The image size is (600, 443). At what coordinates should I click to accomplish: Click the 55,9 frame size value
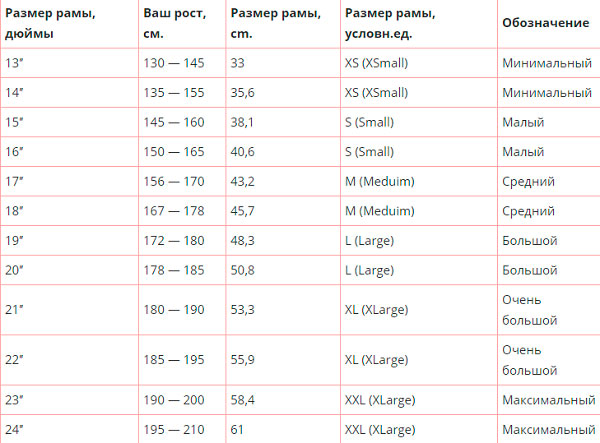(243, 360)
